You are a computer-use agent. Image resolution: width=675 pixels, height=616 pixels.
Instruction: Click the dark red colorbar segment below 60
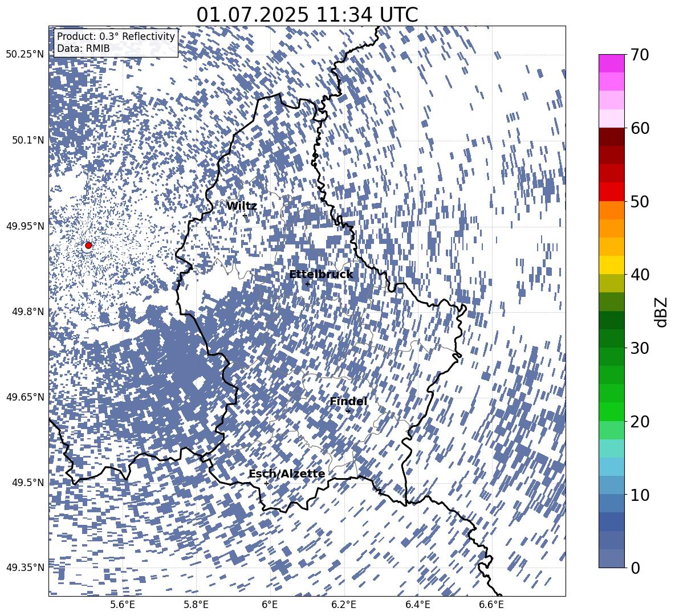coord(611,137)
